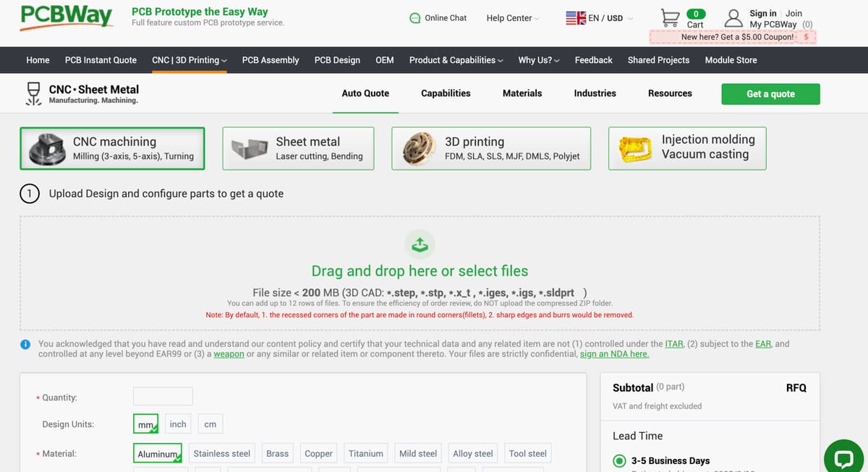Open Shared Projects page
The image size is (868, 472).
(658, 60)
